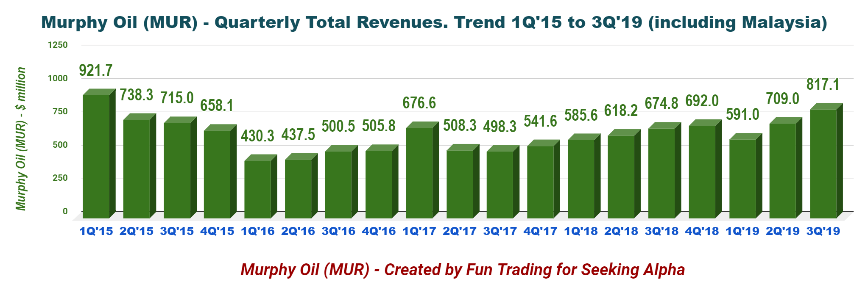The image size is (868, 293).
Task: Click the 430.3 data label
Action: pos(257,135)
